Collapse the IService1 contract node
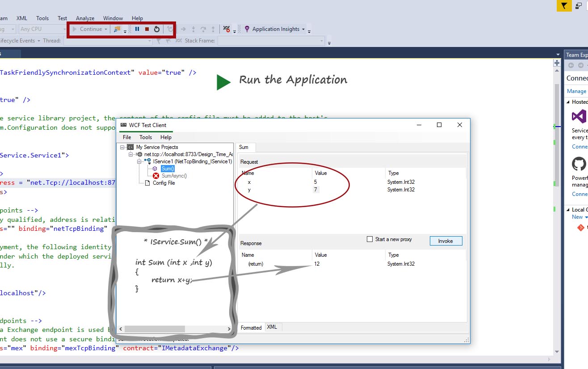588x369 pixels. pos(139,161)
